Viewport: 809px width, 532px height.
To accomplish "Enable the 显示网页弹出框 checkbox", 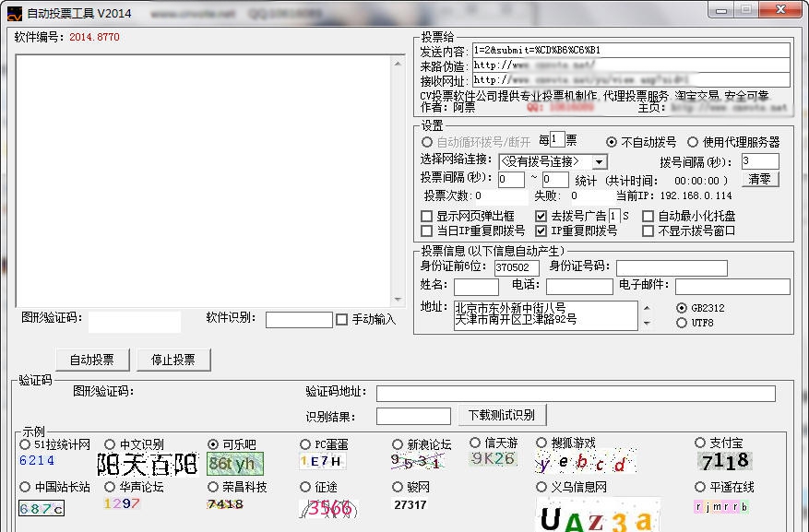I will [x=427, y=217].
